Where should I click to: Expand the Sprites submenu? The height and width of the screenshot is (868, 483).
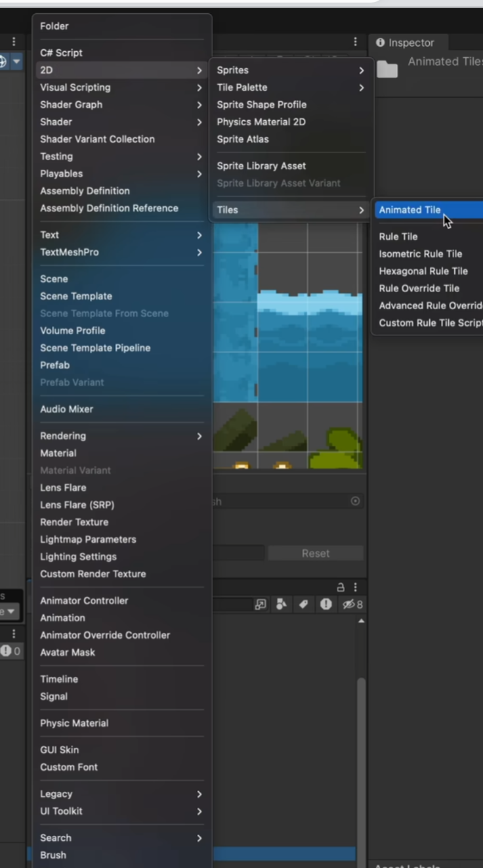[x=291, y=70]
